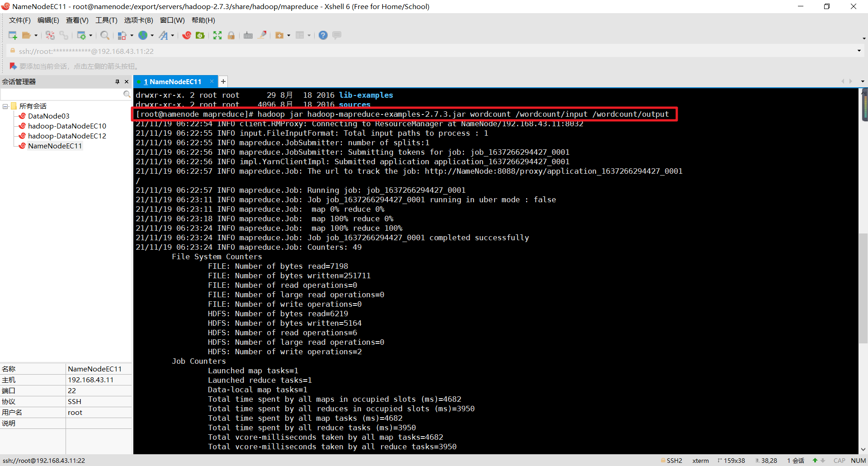Open the Encoding globe dropdown arrow
This screenshot has width=868, height=466.
click(152, 35)
